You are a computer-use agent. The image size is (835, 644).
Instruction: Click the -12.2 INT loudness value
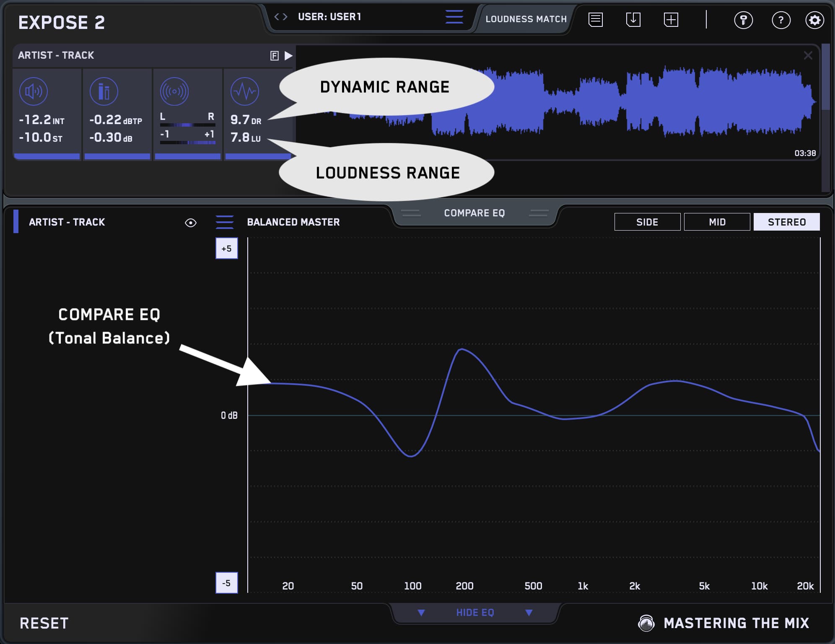(x=41, y=120)
